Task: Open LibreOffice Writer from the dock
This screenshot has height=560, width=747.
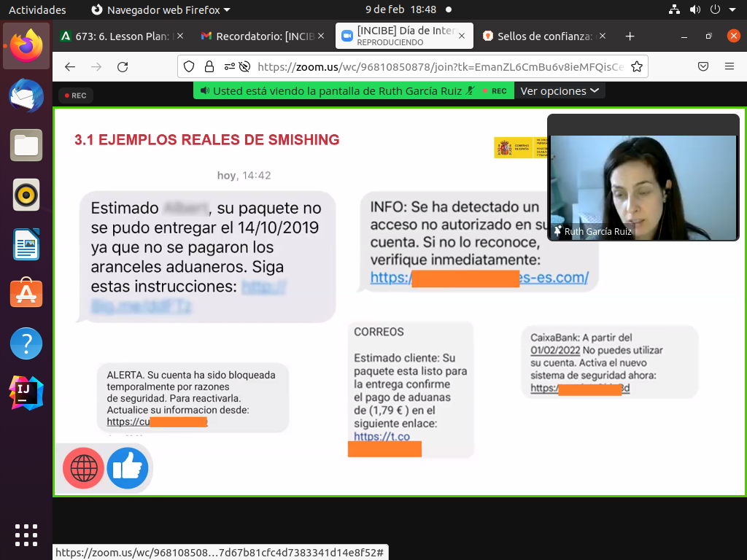Action: [x=26, y=244]
